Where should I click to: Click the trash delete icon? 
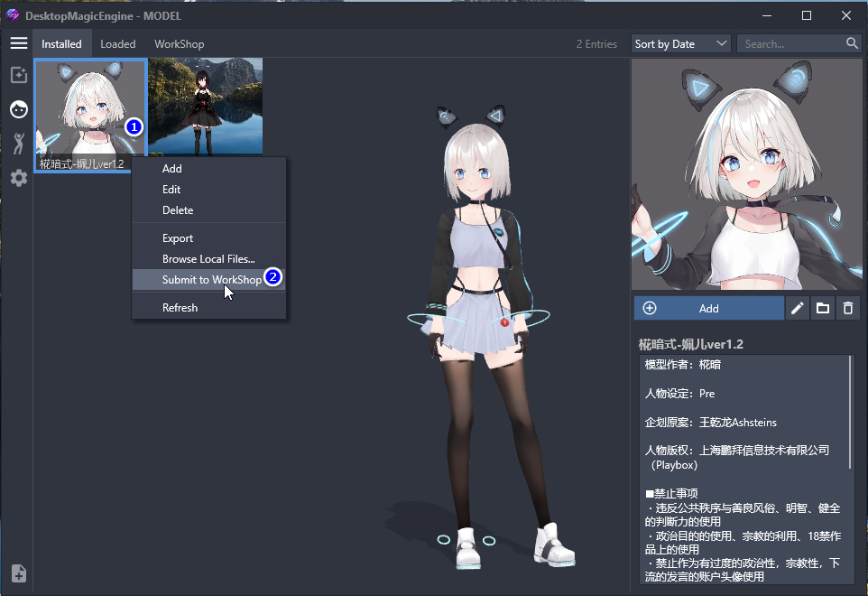pyautogui.click(x=848, y=309)
